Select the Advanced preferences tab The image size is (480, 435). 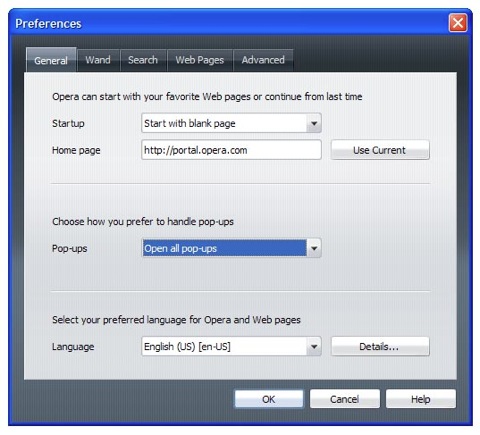point(263,60)
